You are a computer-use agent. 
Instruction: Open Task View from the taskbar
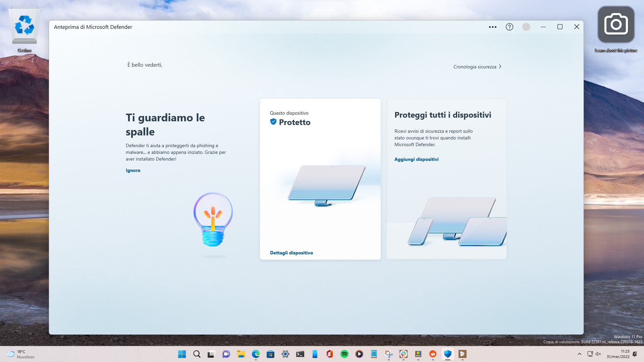point(211,354)
